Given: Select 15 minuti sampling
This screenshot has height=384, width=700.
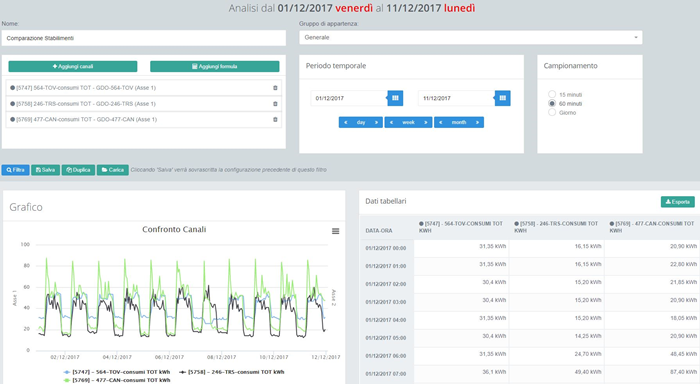Looking at the screenshot, I should pos(552,94).
